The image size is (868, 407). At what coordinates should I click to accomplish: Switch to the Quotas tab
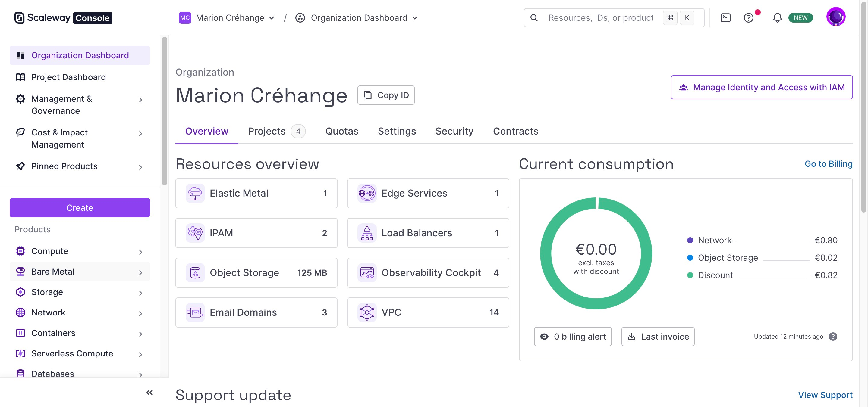(x=341, y=131)
